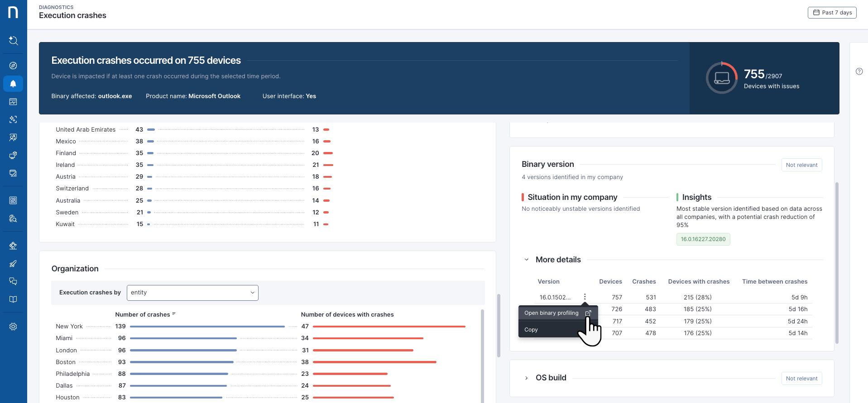Open the 'Execution crashes by' entity dropdown
Screen dimensions: 868x403
(x=192, y=293)
